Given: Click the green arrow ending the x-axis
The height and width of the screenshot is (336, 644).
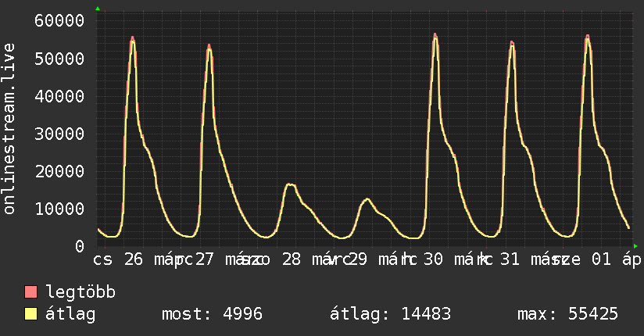Looking at the screenshot, I should [635, 246].
